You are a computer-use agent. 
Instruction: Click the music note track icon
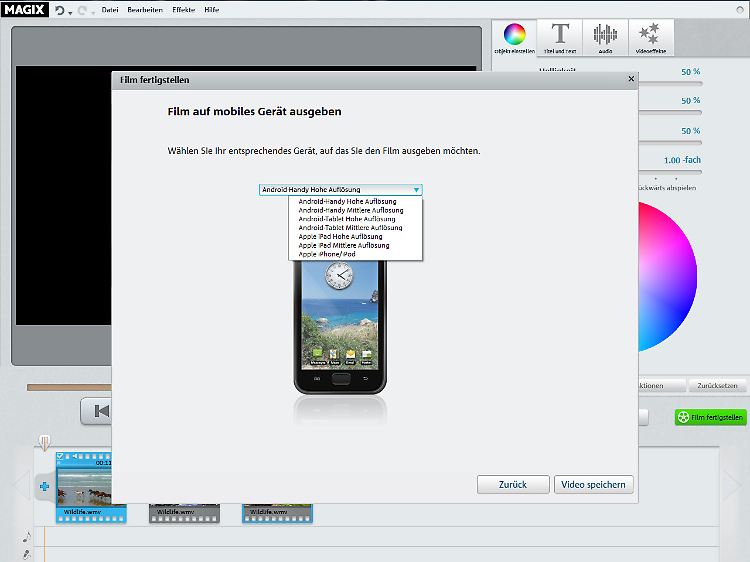tap(27, 537)
